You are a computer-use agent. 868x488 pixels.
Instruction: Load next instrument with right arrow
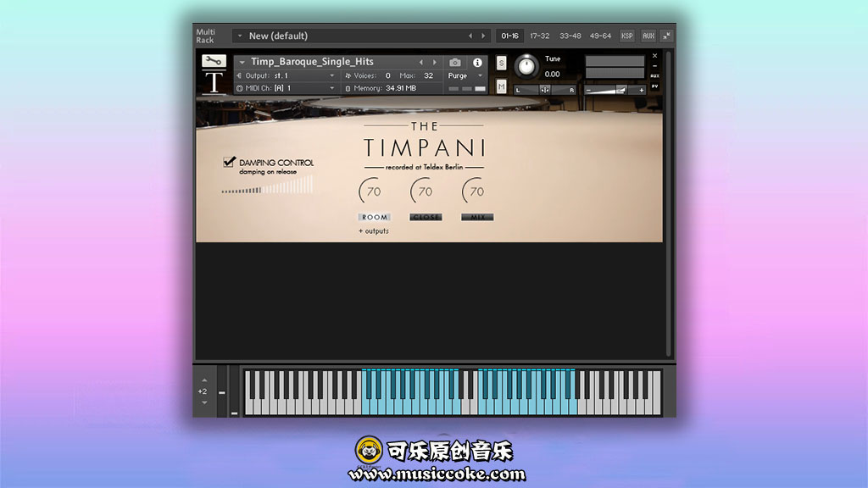435,63
